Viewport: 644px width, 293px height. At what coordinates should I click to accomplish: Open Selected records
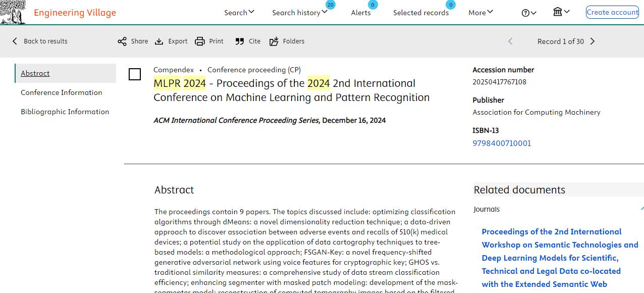(x=421, y=13)
